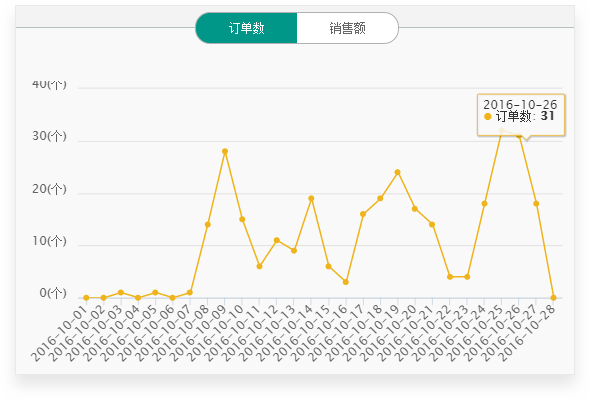Select the 2016-10-24 data point
This screenshot has height=400, width=590.
point(485,204)
